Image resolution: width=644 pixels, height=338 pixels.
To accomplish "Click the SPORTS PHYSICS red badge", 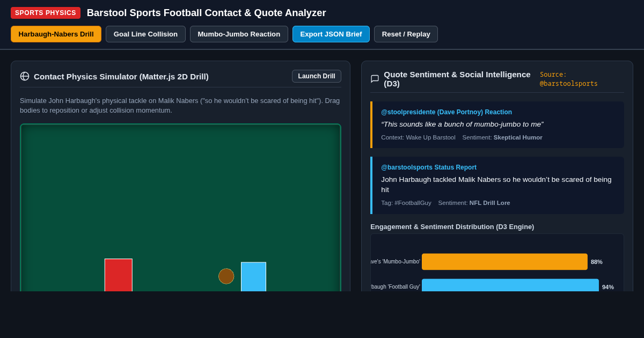I will (46, 13).
